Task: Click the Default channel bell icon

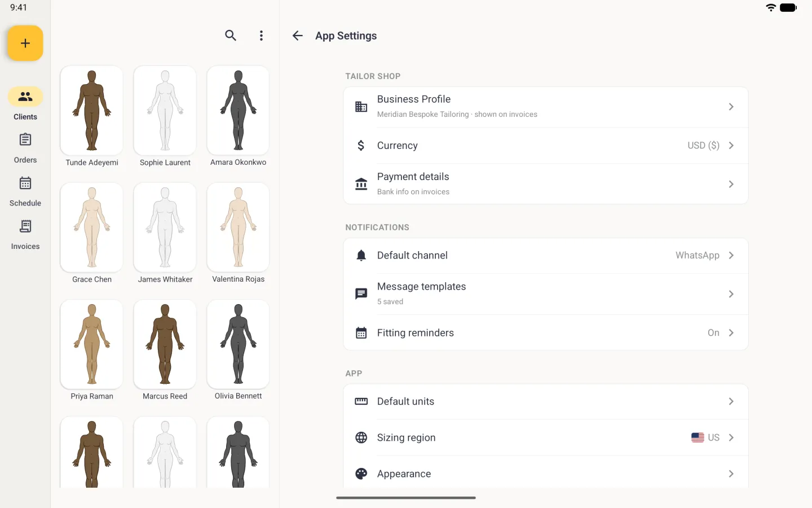Action: point(361,256)
